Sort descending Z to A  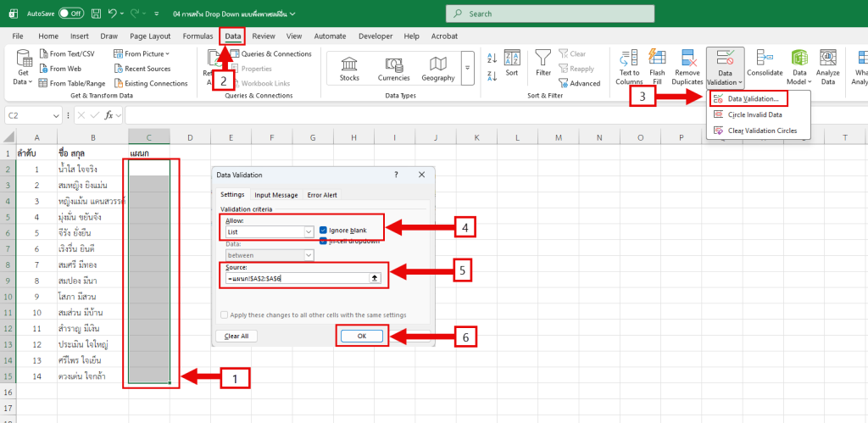[492, 75]
